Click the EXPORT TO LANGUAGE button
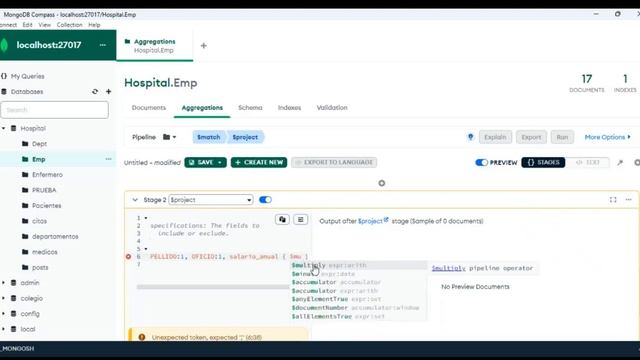 pyautogui.click(x=334, y=162)
